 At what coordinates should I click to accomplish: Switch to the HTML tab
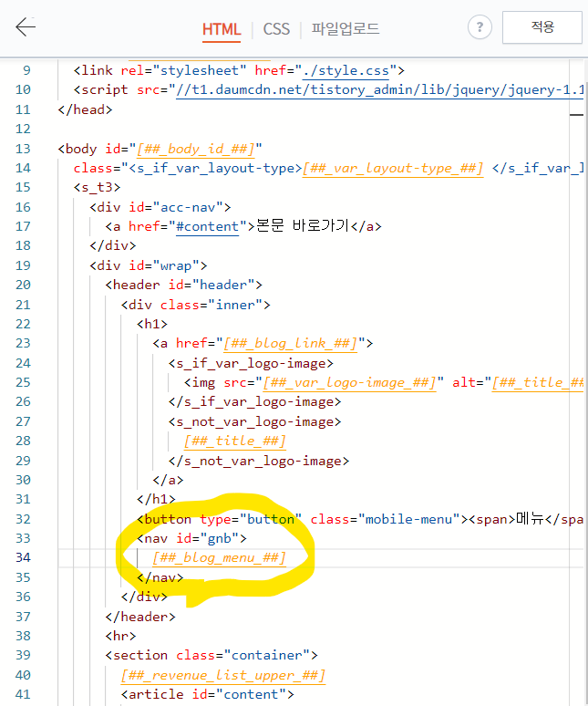pos(222,29)
